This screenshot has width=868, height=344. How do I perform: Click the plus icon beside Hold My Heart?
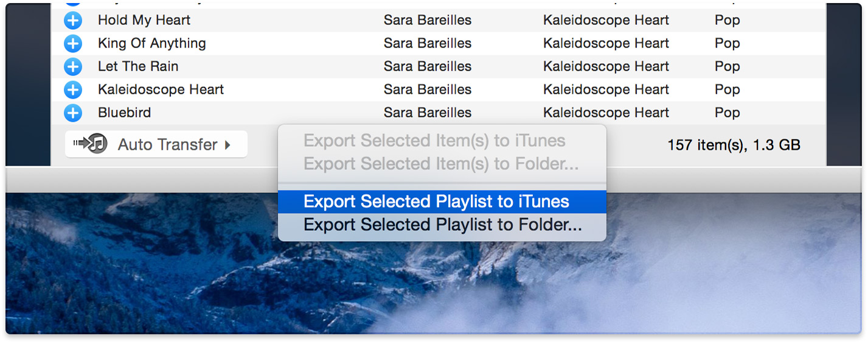tap(72, 21)
